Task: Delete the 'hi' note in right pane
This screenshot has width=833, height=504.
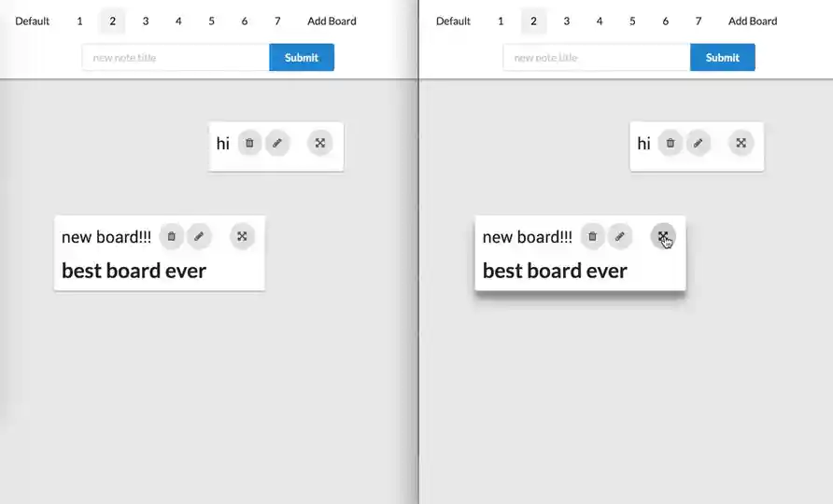Action: [671, 143]
